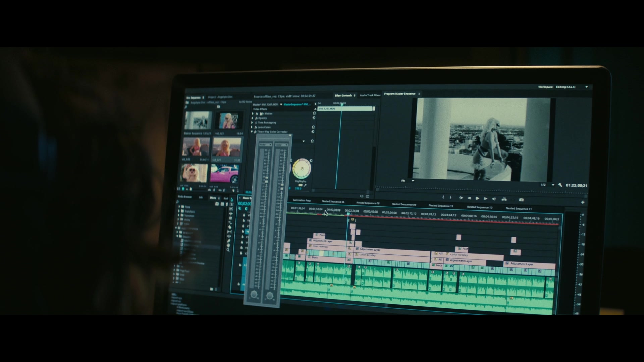
Task: Select the pink car clip thumbnail
Action: coord(224,173)
